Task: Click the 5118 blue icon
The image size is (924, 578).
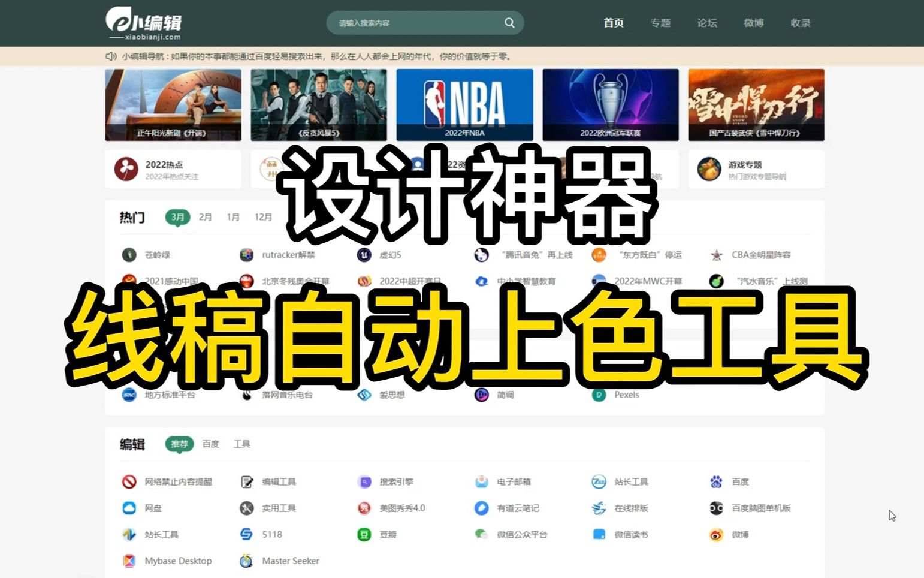Action: coord(247,534)
